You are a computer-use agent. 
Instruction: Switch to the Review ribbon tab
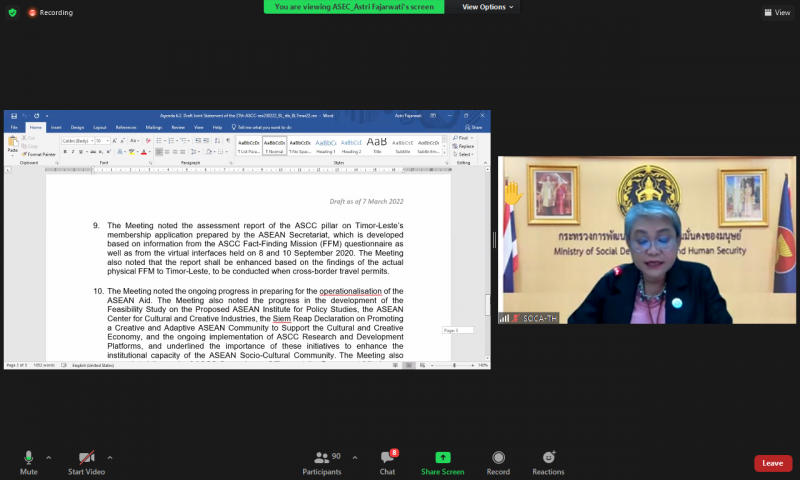(x=178, y=127)
